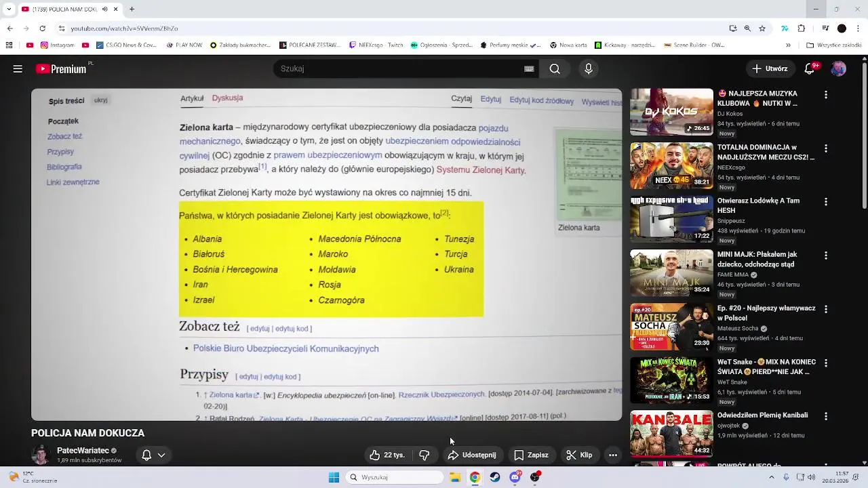Open 'Systemu Zielonej Karty' link
Image resolution: width=868 pixels, height=488 pixels.
coord(480,170)
